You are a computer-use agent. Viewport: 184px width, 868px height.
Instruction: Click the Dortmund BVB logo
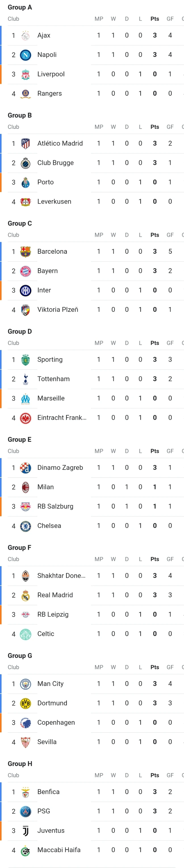[25, 703]
